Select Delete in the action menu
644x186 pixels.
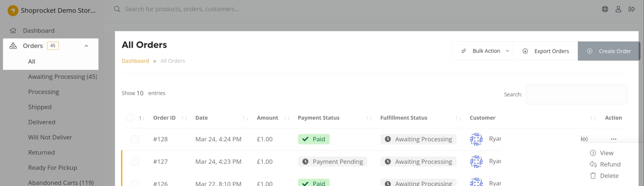(x=609, y=176)
